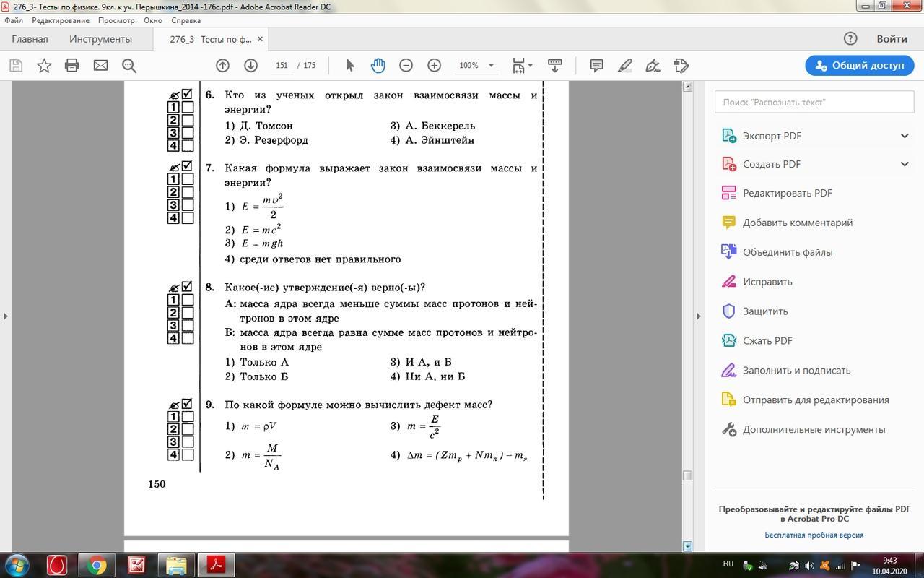Screen dimensions: 924x578
Task: Open the scrolling mode keyboard icon
Action: 555,66
